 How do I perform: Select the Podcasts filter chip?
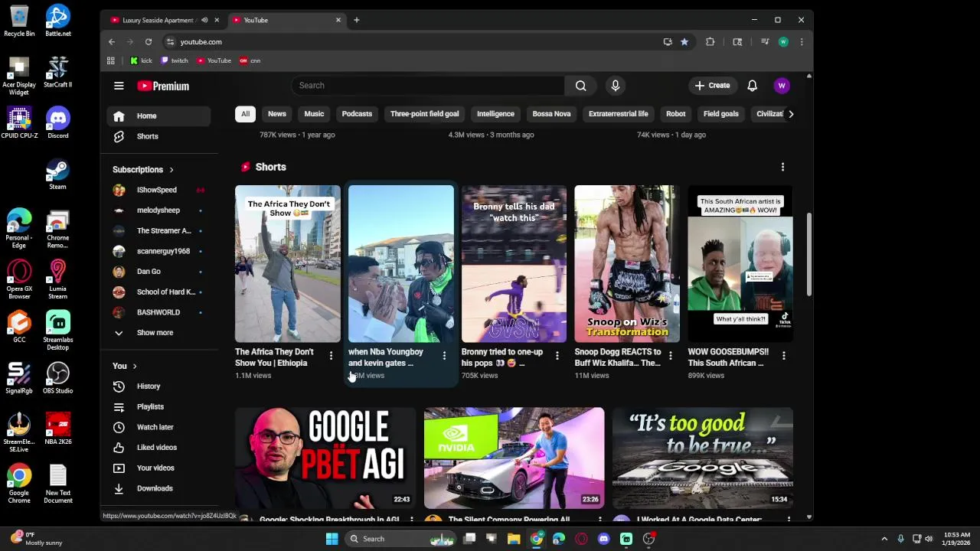coord(357,114)
